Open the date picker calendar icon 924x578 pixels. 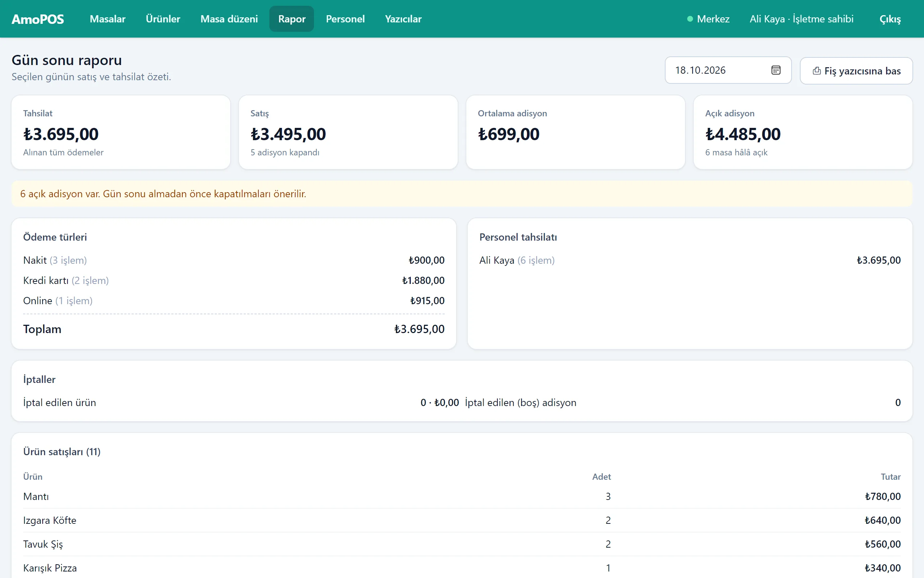[x=775, y=70]
